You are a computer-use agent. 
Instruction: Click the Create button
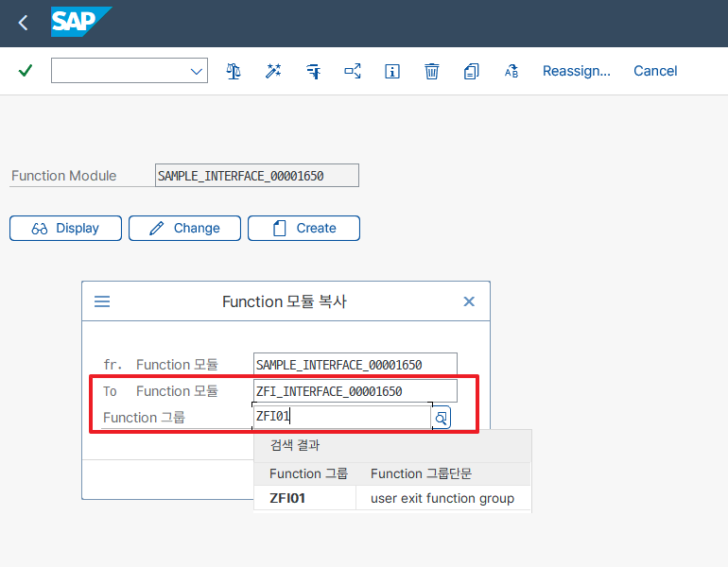tap(303, 229)
